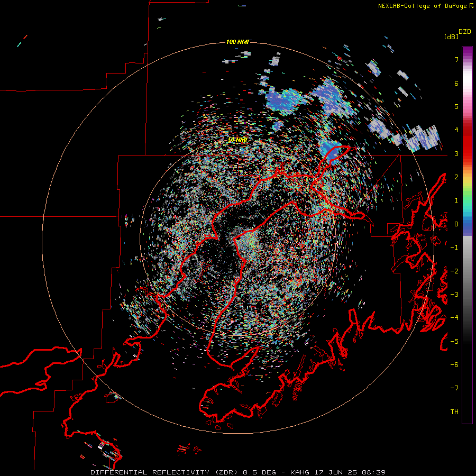Select the -1 dB scale label
This screenshot has width=476, height=476.
click(454, 248)
